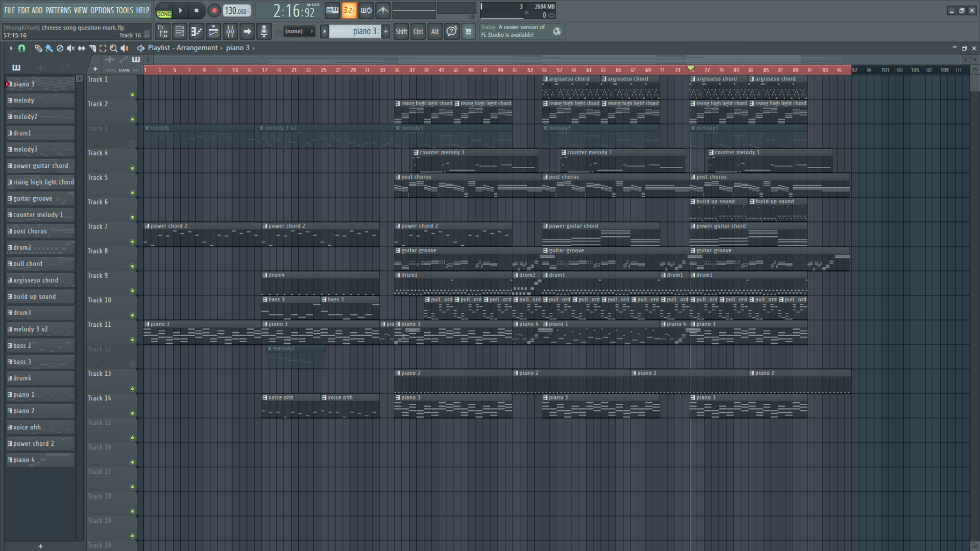Open the pattern selector arrow beside piano 3
980x551 pixels.
pos(325,31)
